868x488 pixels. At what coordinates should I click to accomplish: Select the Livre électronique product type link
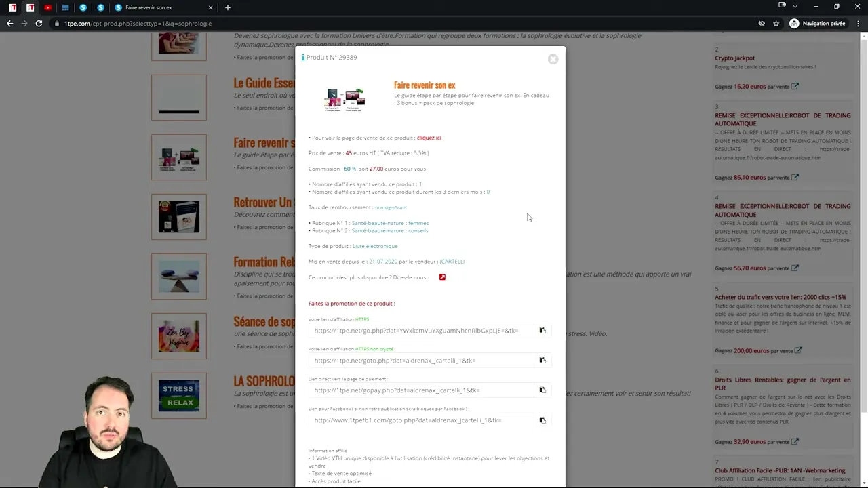coord(374,246)
